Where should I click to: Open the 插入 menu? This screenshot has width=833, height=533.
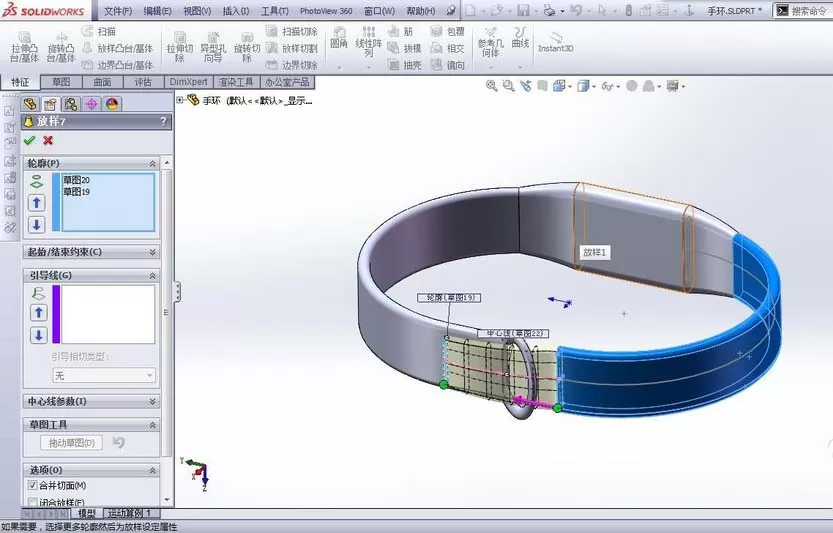tap(236, 11)
